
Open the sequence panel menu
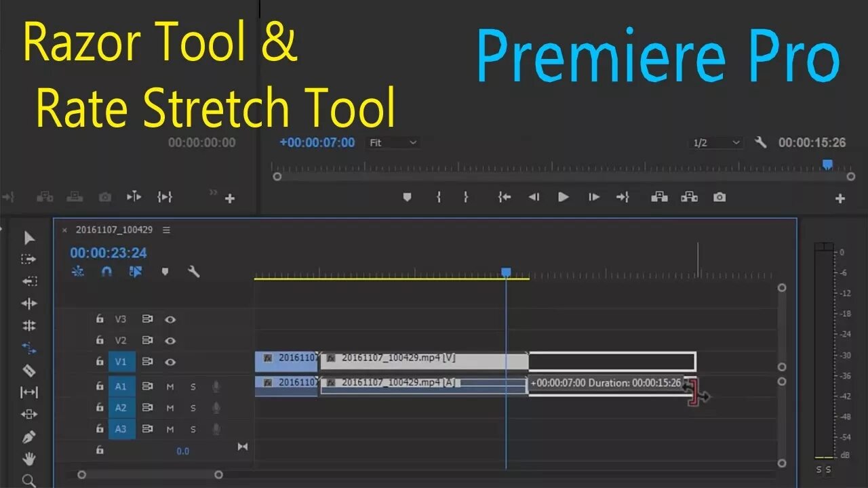pyautogui.click(x=166, y=230)
